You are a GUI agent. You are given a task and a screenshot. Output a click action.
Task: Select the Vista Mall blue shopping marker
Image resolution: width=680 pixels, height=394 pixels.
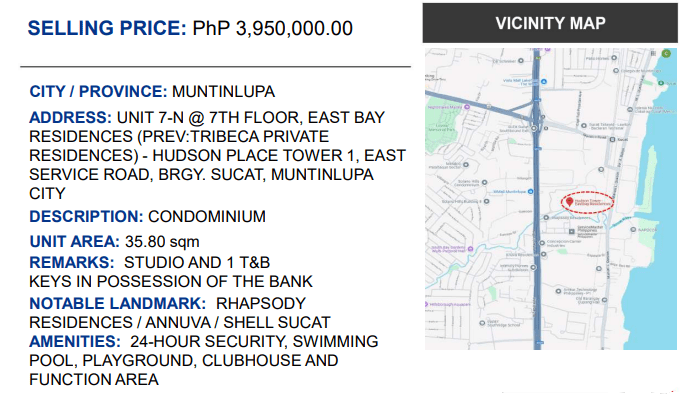[x=544, y=81]
